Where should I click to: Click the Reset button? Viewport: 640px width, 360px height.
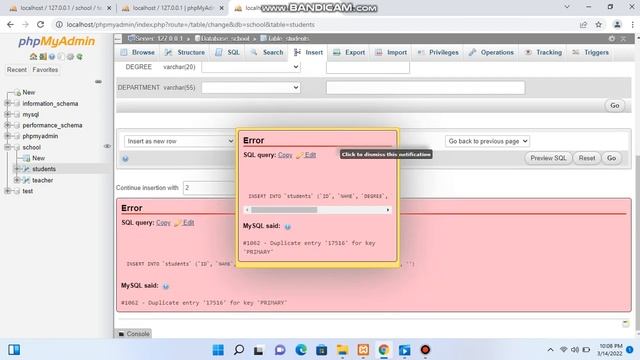pyautogui.click(x=587, y=158)
